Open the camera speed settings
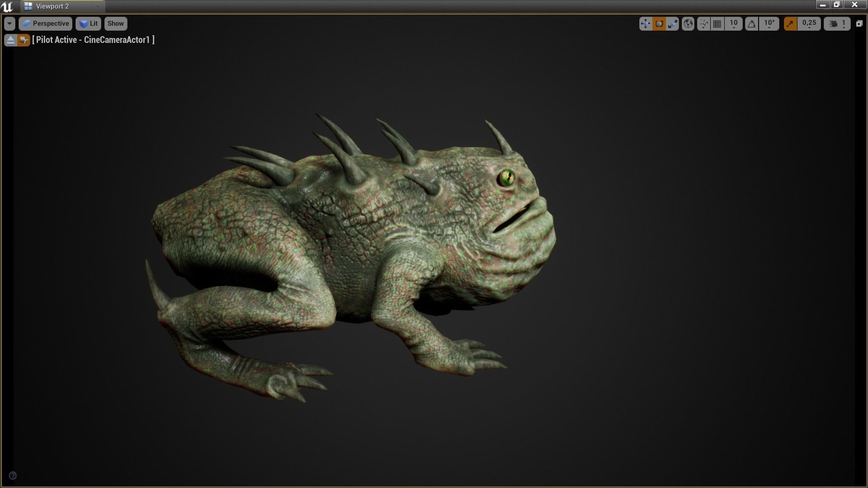 click(833, 23)
